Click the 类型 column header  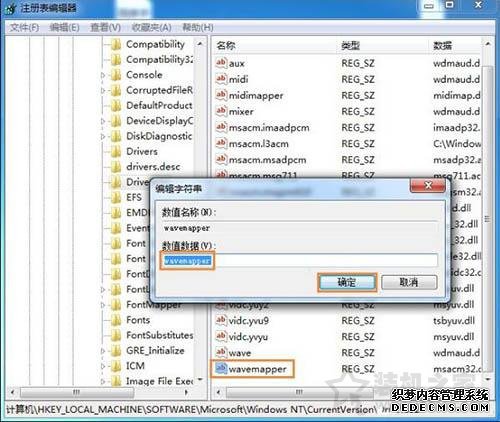coord(383,45)
